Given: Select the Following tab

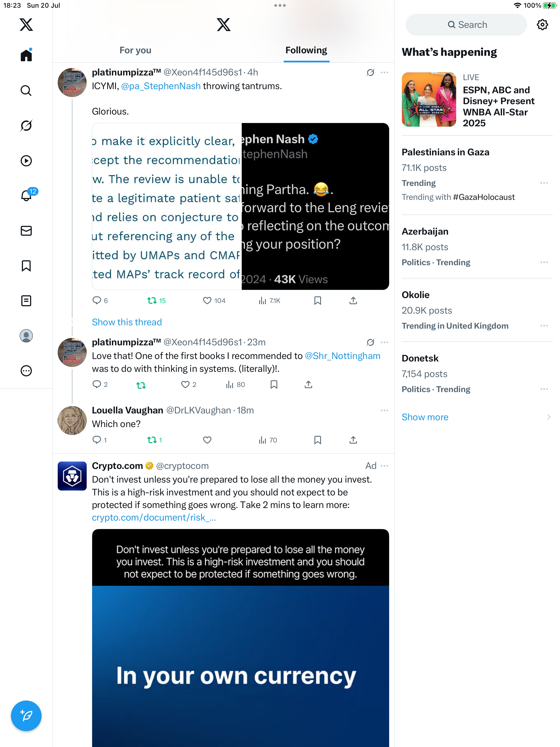Looking at the screenshot, I should point(306,50).
